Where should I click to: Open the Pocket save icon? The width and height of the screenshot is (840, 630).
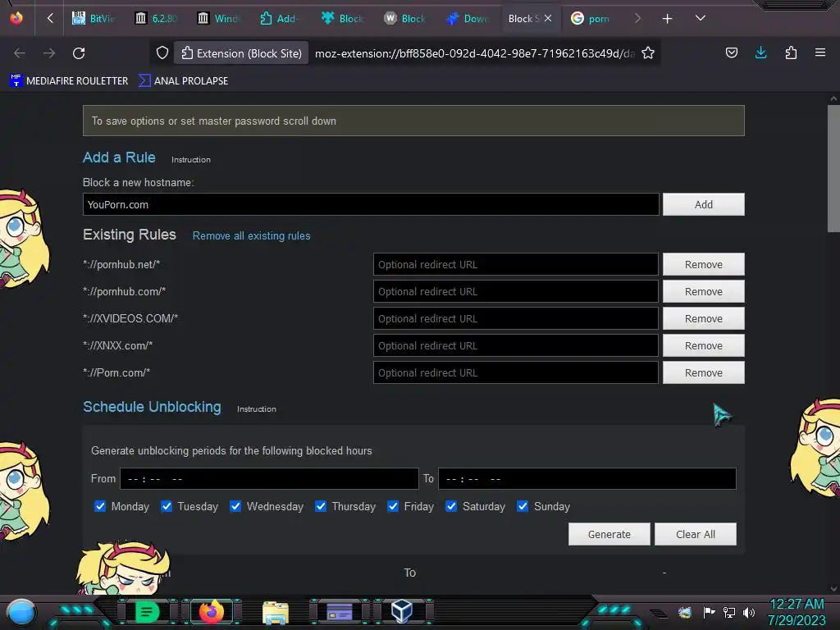coord(731,52)
